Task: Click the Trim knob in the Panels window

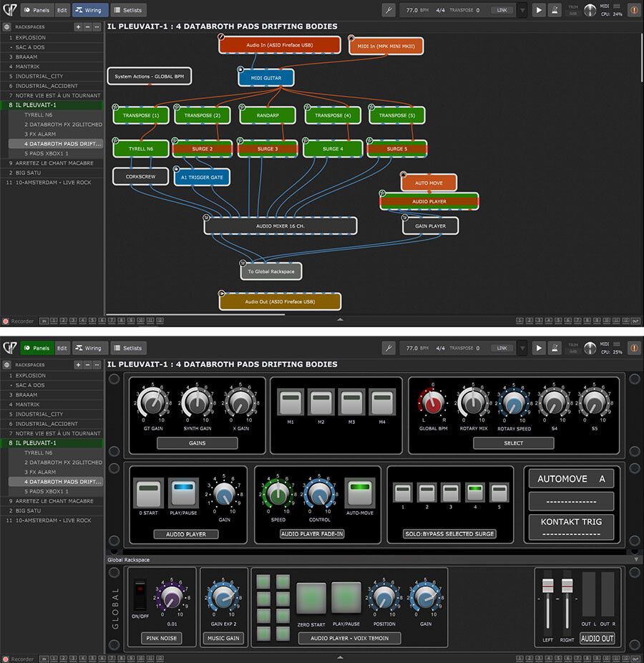Action: coord(590,348)
